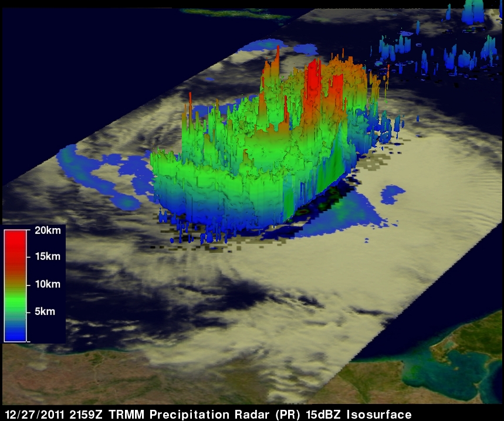Click the 10km label on the height legend

coord(48,284)
